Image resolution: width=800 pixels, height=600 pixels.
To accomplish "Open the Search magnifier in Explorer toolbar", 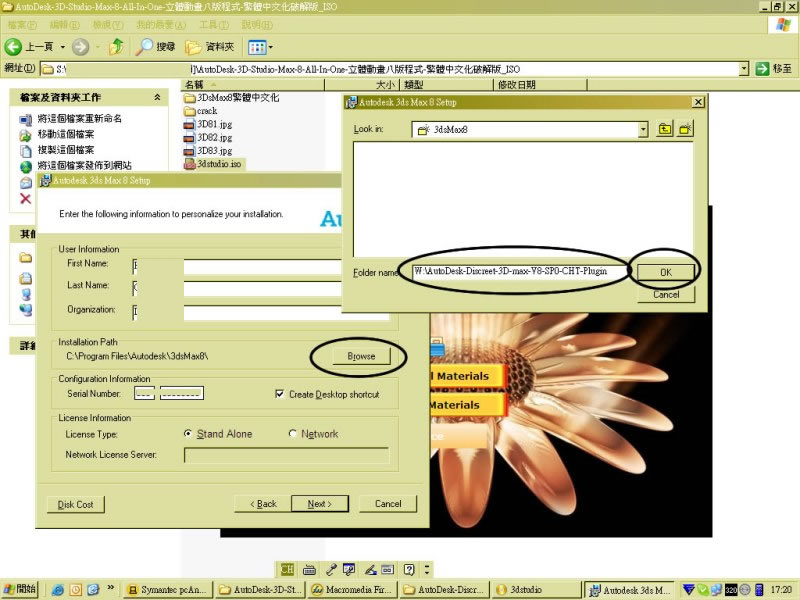I will 144,47.
